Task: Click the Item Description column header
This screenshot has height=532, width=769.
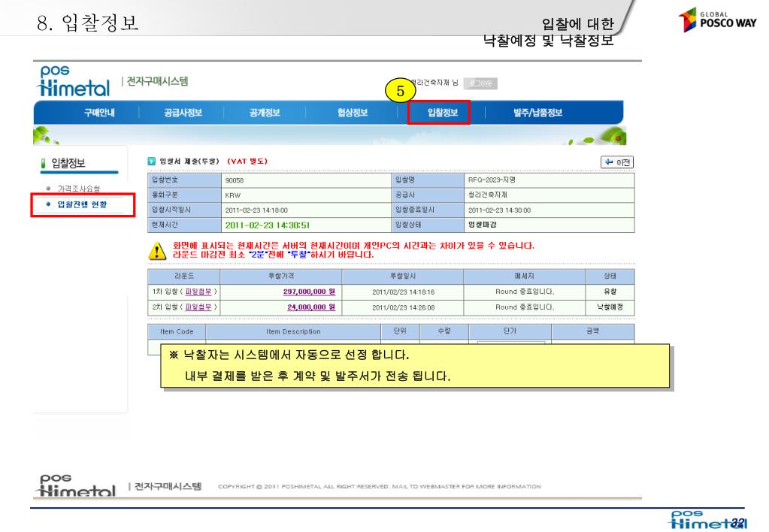Action: (293, 331)
